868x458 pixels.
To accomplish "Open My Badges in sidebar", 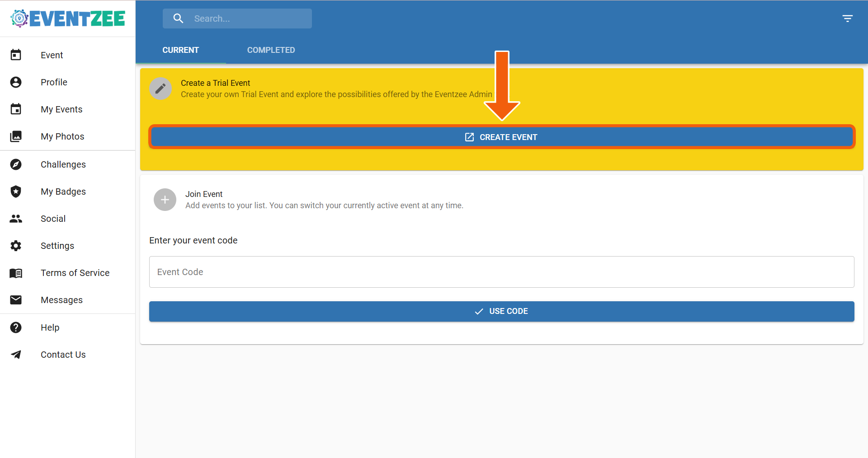I will tap(68, 191).
